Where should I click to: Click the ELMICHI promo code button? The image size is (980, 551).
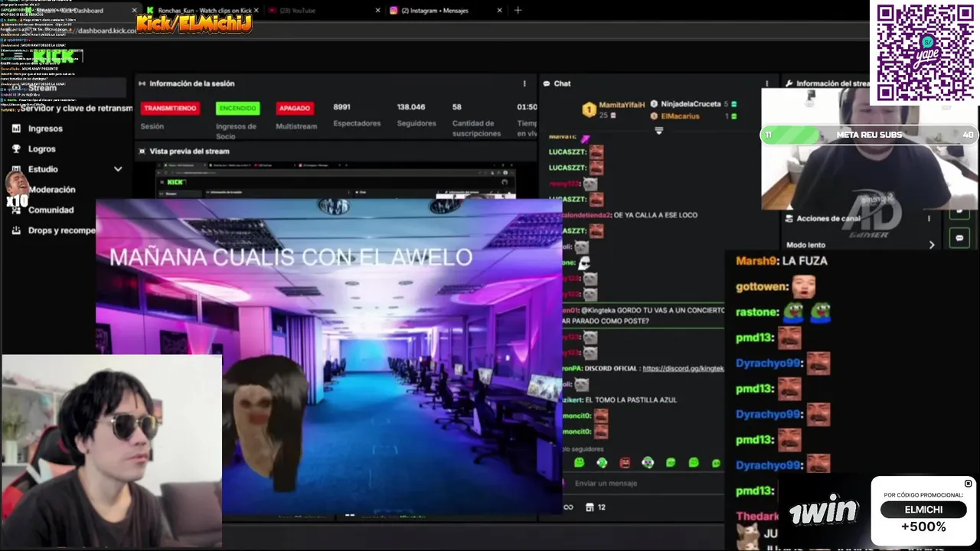pyautogui.click(x=923, y=510)
